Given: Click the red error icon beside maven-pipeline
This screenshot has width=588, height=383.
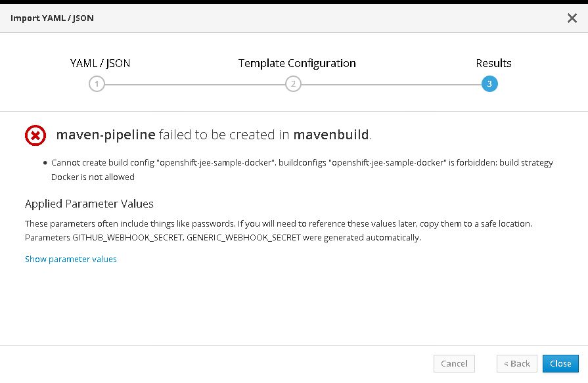Looking at the screenshot, I should coord(35,135).
